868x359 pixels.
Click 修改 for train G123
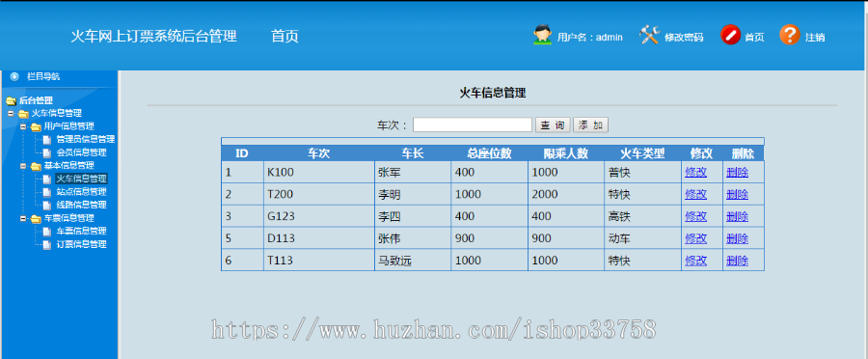tap(695, 216)
